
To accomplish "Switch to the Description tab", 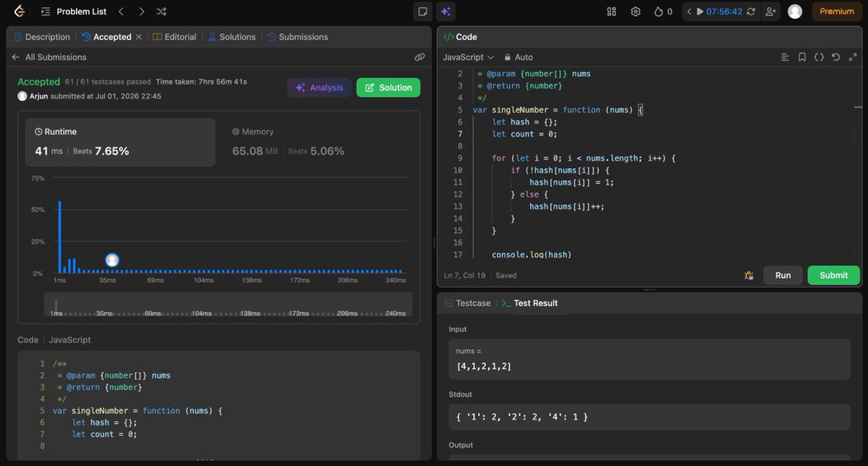I will tap(42, 37).
